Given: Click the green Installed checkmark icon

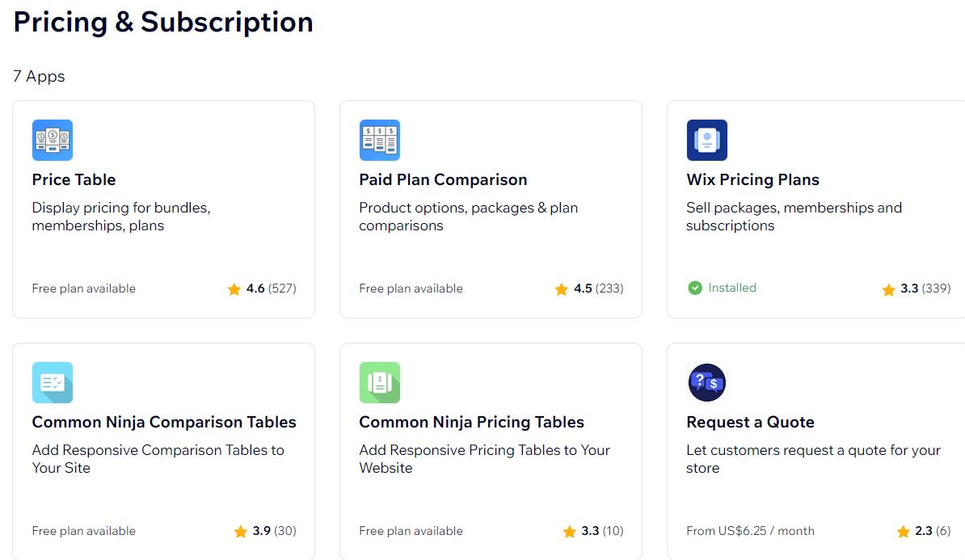Looking at the screenshot, I should (x=695, y=288).
